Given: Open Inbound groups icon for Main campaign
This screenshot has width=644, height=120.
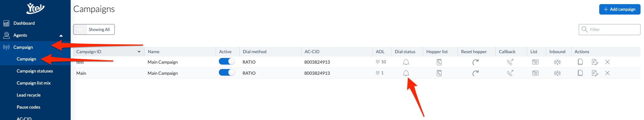Looking at the screenshot, I should tap(557, 73).
